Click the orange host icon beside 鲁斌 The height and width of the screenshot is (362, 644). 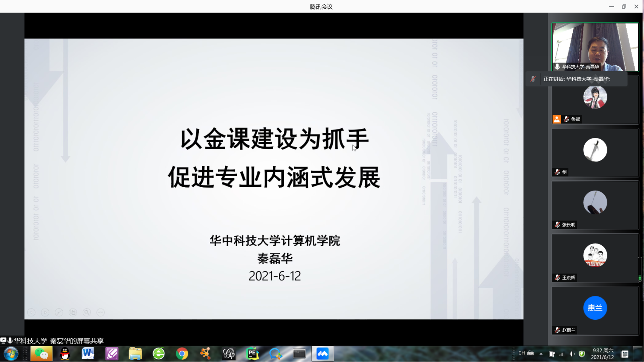557,119
